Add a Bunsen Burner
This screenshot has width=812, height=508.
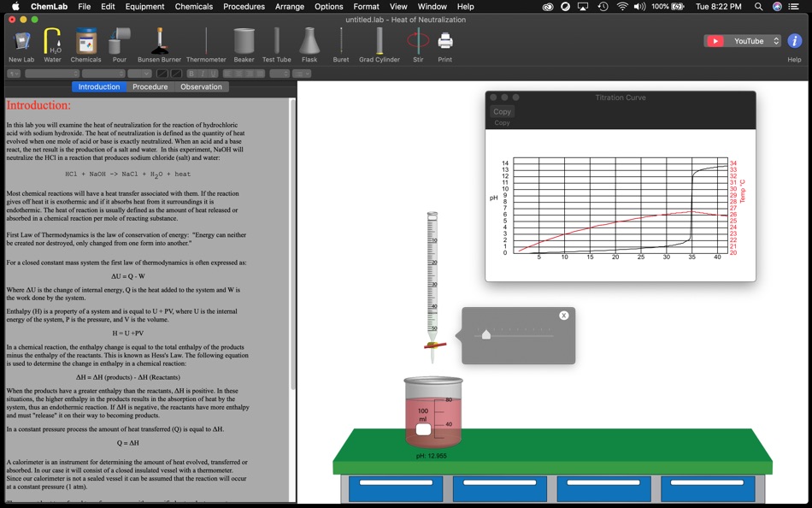click(160, 45)
